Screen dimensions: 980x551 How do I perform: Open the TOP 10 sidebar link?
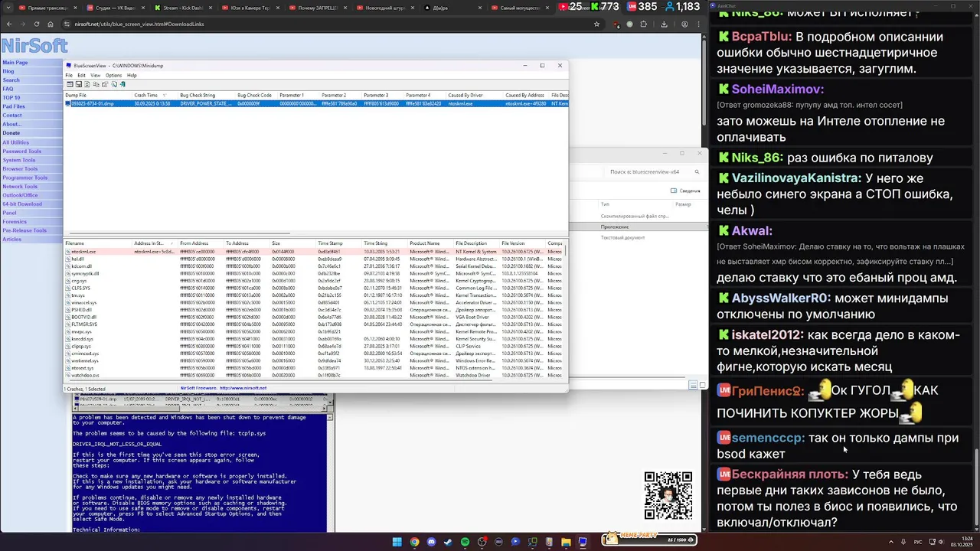click(x=11, y=98)
